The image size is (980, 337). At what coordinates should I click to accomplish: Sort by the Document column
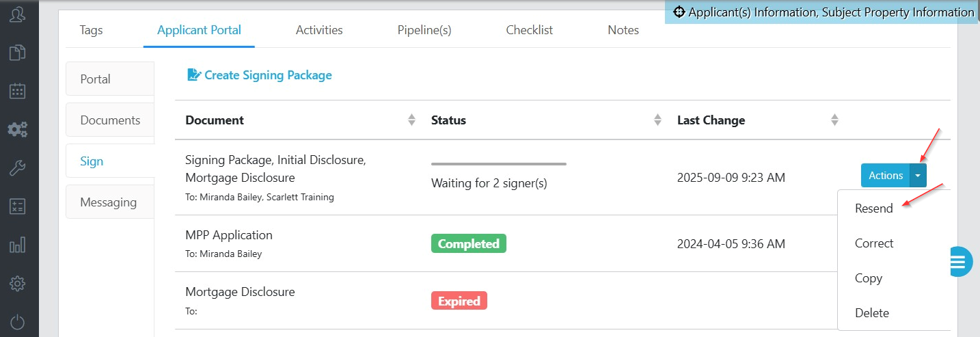(x=411, y=120)
